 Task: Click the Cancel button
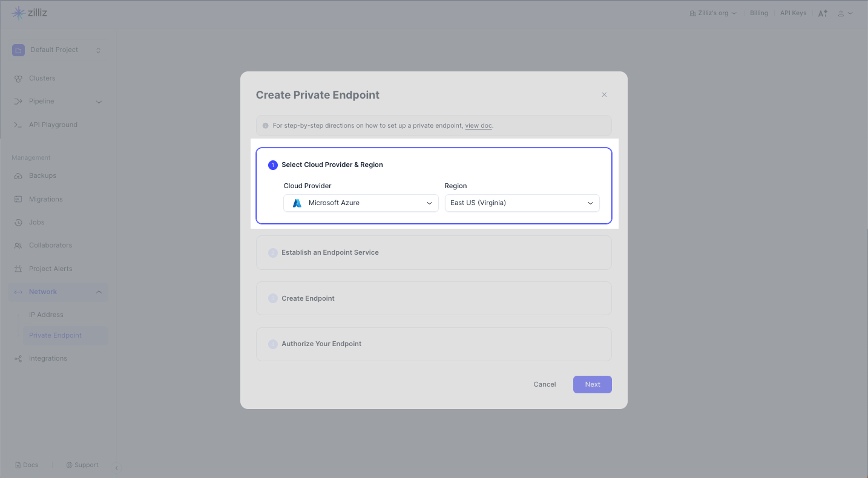(545, 385)
